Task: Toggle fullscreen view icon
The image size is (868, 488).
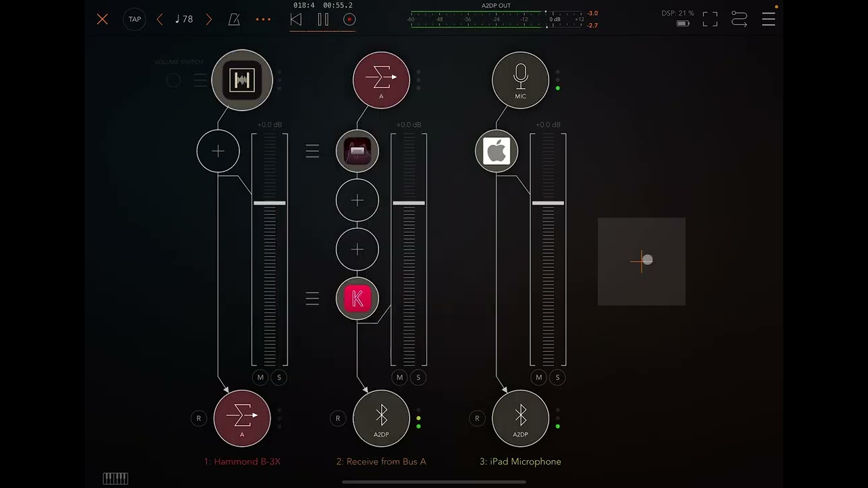Action: pos(710,19)
